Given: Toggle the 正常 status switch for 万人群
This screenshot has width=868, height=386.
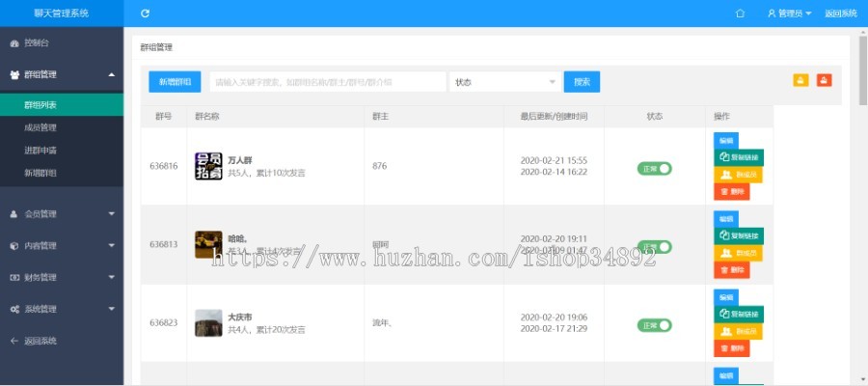Looking at the screenshot, I should click(x=654, y=168).
